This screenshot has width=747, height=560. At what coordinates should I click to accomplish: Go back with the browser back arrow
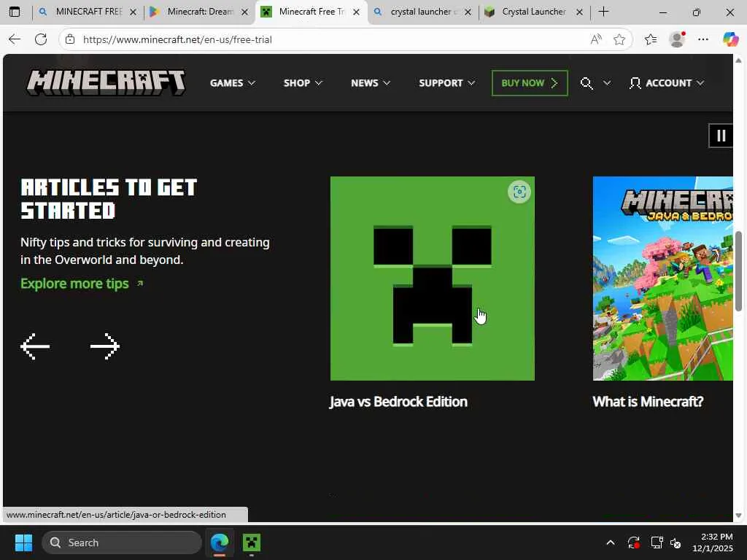(x=15, y=39)
